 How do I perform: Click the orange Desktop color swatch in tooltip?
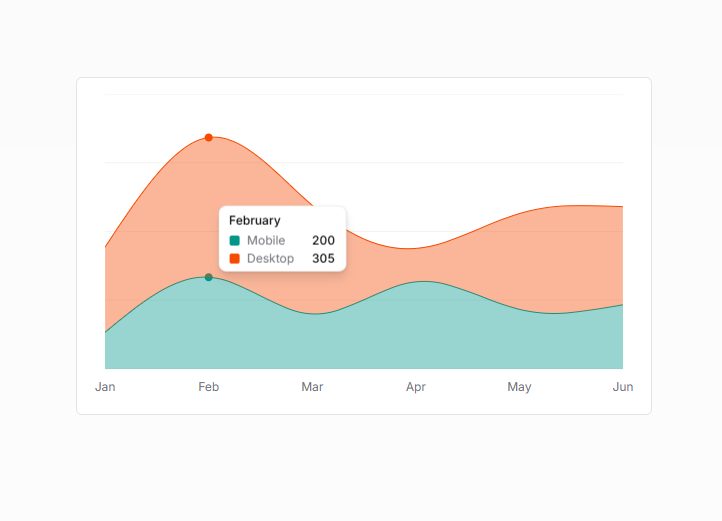(x=234, y=258)
